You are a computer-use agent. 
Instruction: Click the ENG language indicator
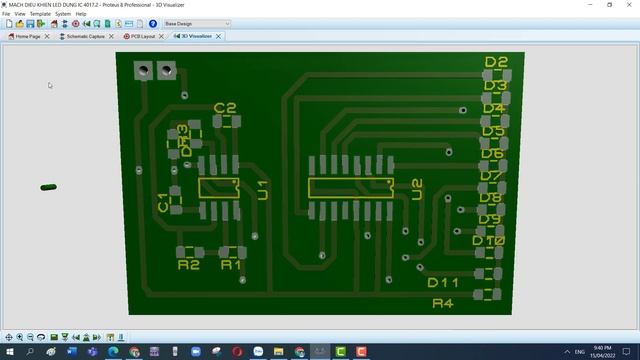point(580,351)
